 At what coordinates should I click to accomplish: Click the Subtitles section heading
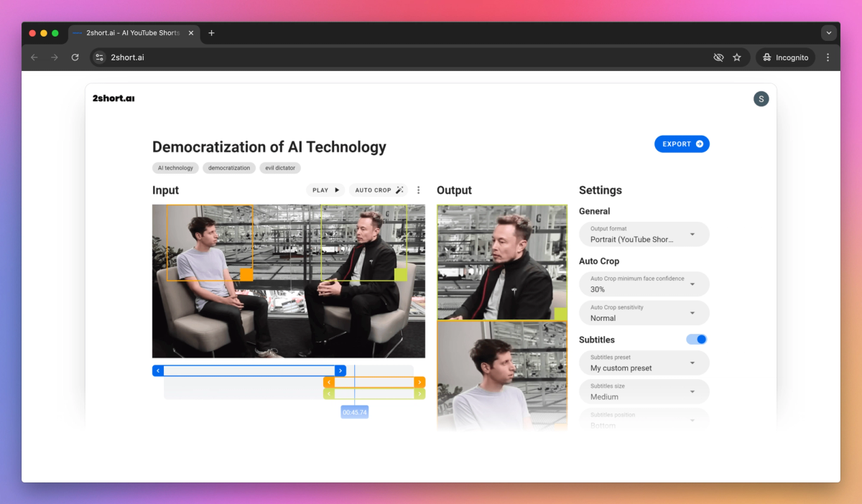[x=597, y=340]
